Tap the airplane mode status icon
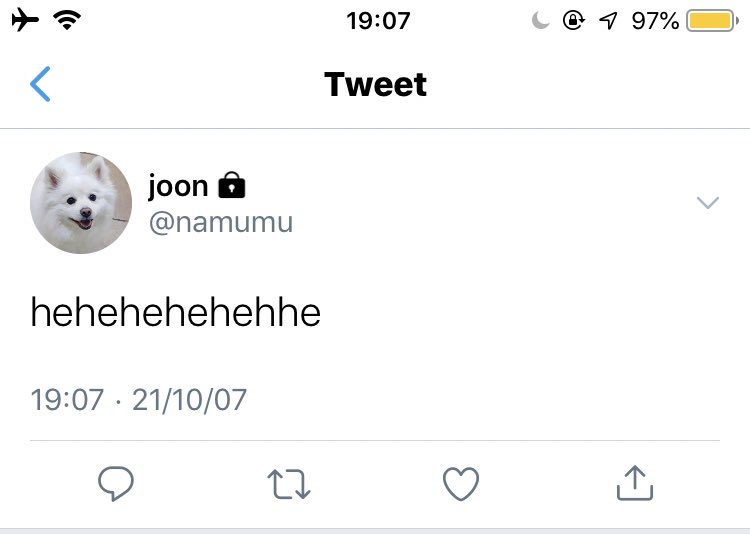The image size is (750, 534). pos(25,21)
